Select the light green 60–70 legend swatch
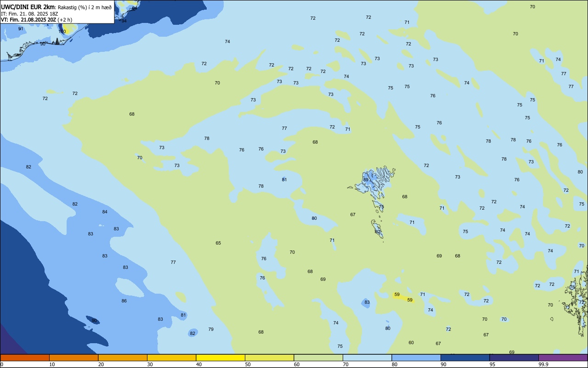Image resolution: width=588 pixels, height=368 pixels. click(318, 357)
